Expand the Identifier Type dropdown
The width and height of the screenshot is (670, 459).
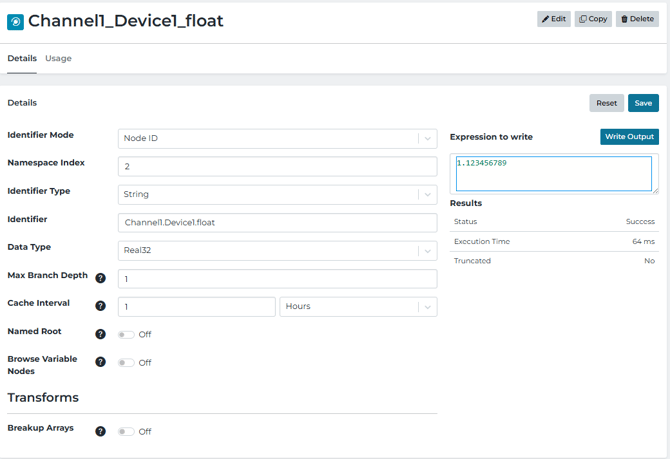point(277,195)
